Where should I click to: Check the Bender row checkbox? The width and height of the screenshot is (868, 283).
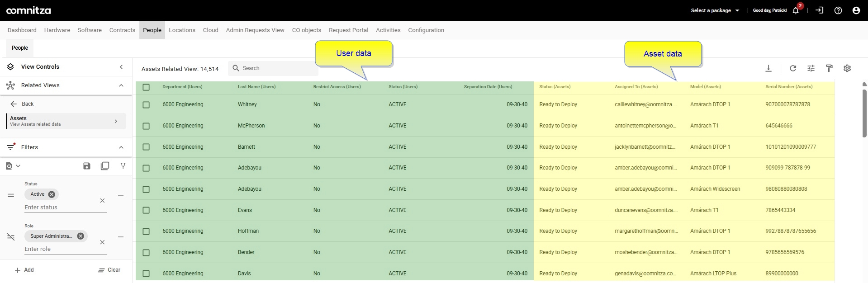pyautogui.click(x=146, y=253)
